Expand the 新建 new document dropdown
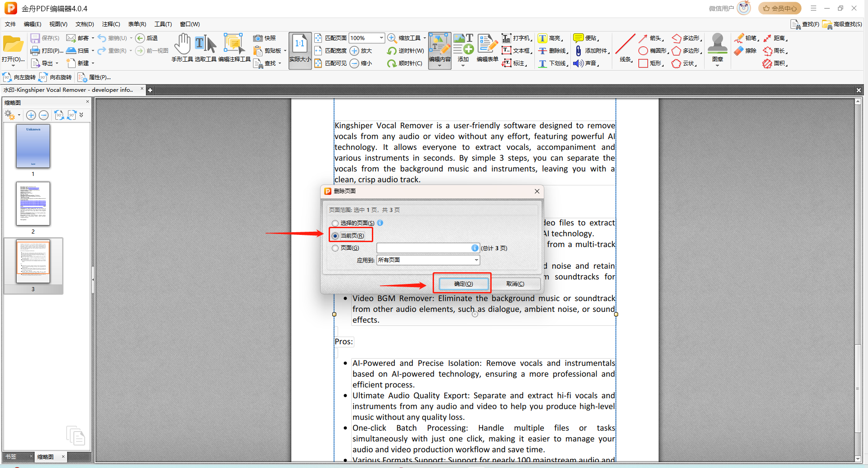Screen dimensions: 868x468 (x=93, y=63)
